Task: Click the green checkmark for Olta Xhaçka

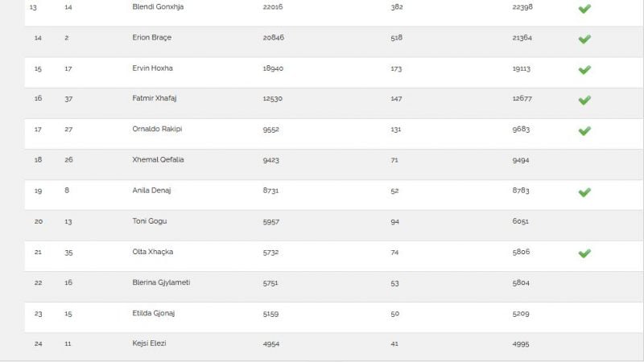Action: [584, 253]
